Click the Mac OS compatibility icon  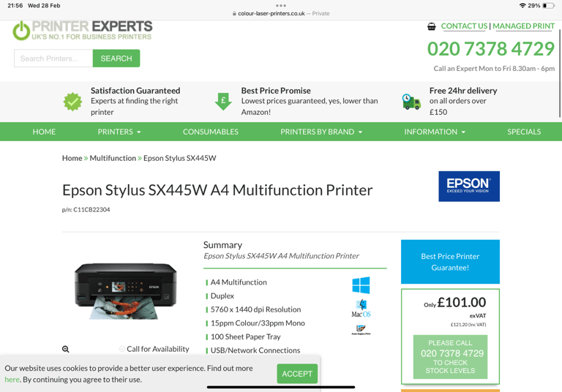click(x=361, y=309)
